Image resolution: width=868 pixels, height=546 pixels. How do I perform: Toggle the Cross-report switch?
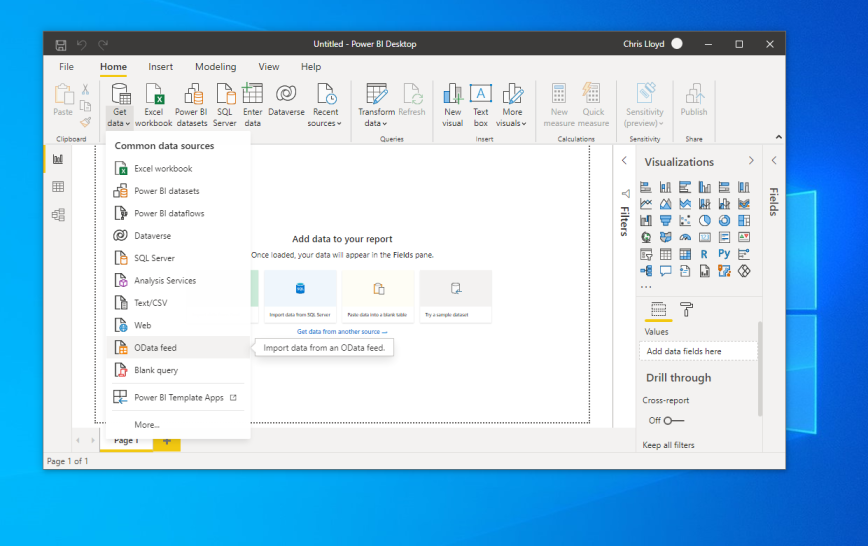coord(674,421)
